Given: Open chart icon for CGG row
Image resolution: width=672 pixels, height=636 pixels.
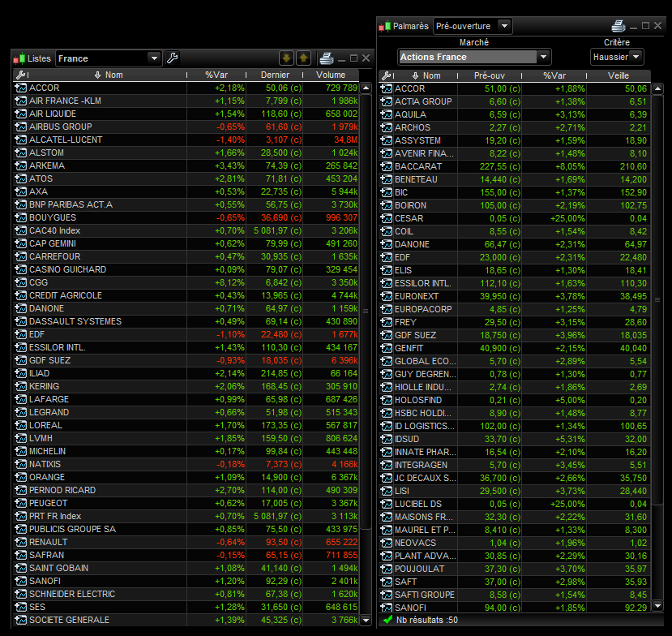Looking at the screenshot, I should (20, 282).
